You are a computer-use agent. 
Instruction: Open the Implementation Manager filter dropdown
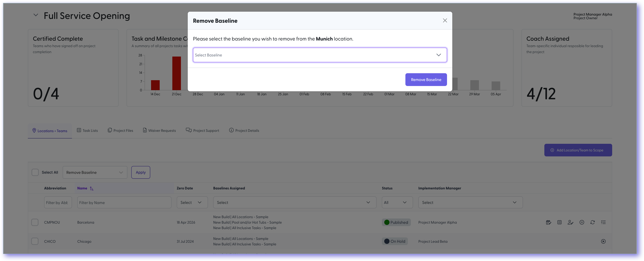470,202
